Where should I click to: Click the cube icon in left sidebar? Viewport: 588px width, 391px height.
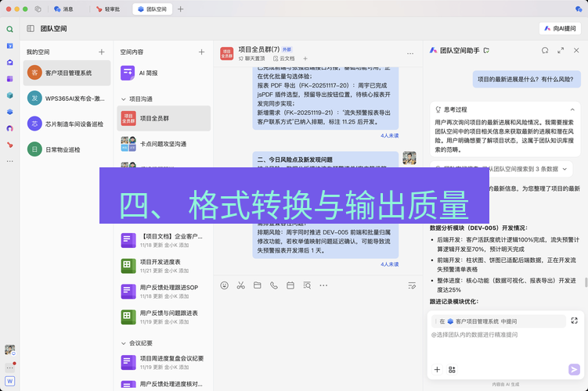(x=9, y=95)
